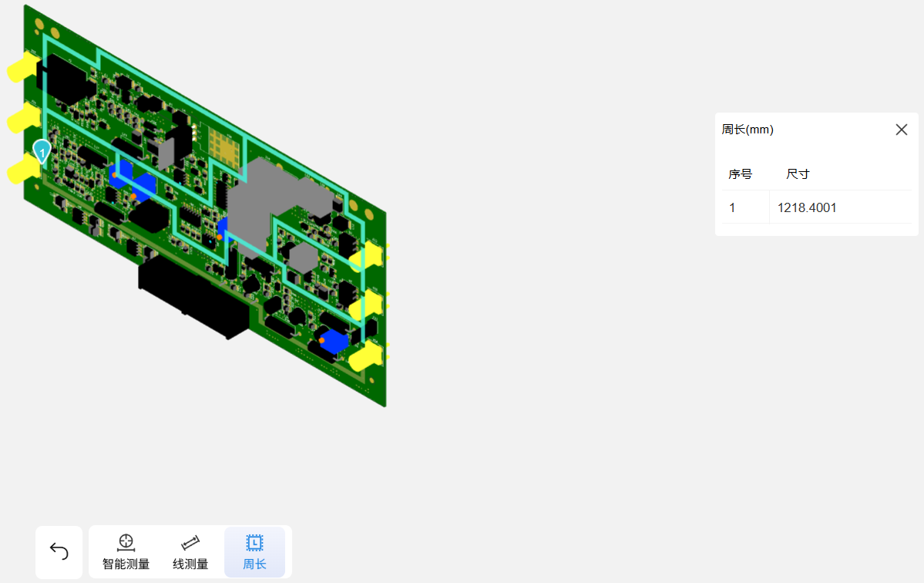
Task: Click measurement marker 1 on the board
Action: 42,150
